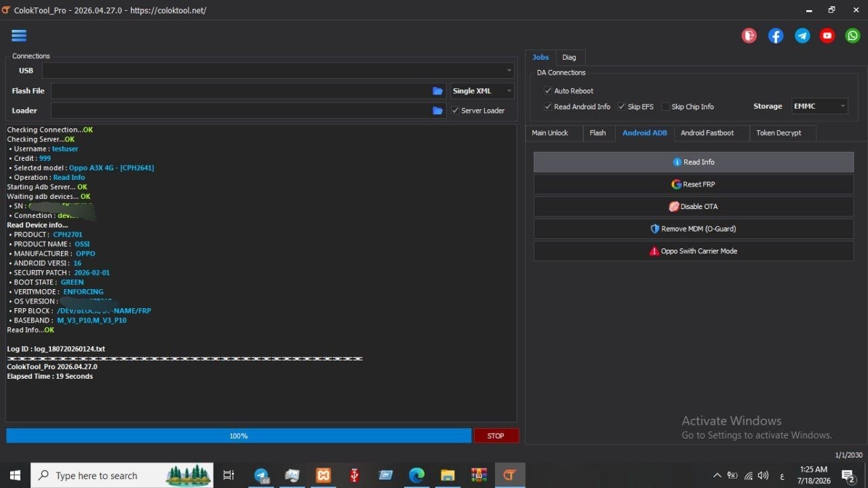This screenshot has width=868, height=488.
Task: Click the 'Oppo A3X 4G - [CPH2641]' model text
Action: click(x=111, y=168)
